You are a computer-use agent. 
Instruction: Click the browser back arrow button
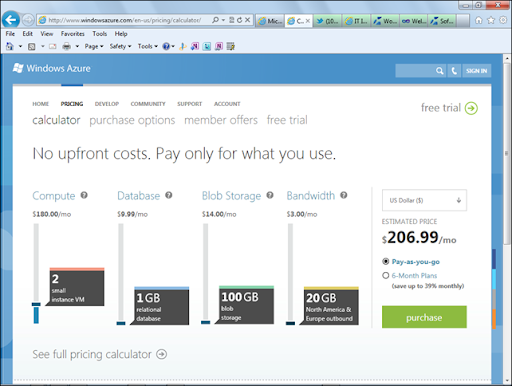pyautogui.click(x=11, y=20)
